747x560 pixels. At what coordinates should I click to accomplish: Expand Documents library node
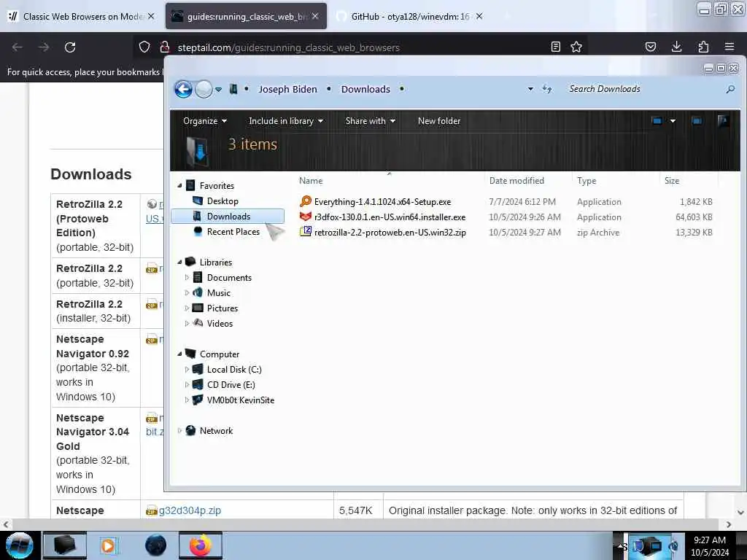pos(187,277)
